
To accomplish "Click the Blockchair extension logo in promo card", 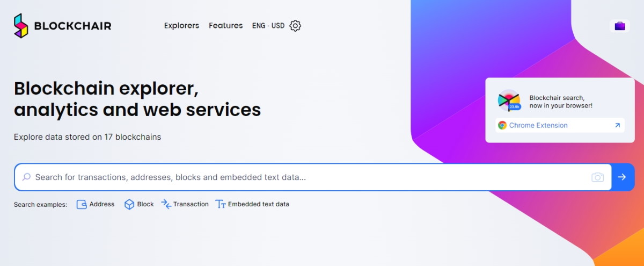I will (509, 100).
